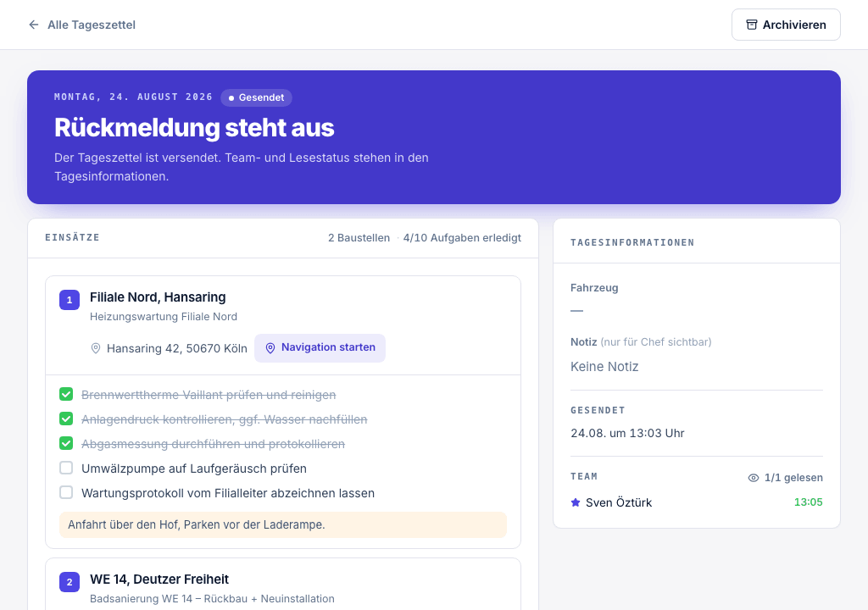Click the Gesendet status badge

(256, 97)
